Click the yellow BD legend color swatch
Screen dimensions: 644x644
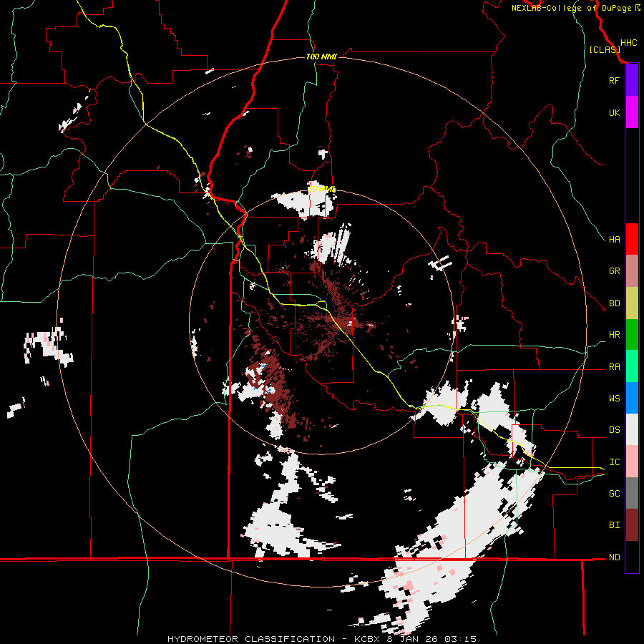[632, 303]
